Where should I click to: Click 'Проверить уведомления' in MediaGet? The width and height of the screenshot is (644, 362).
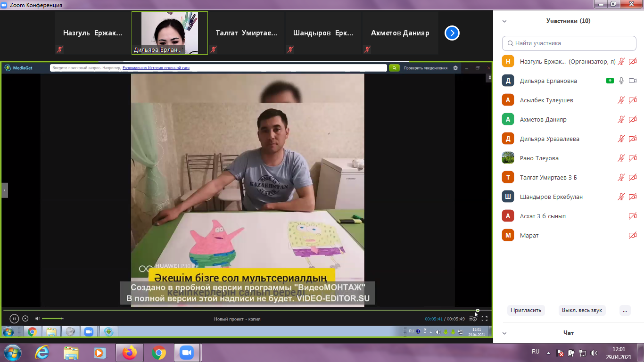(426, 68)
